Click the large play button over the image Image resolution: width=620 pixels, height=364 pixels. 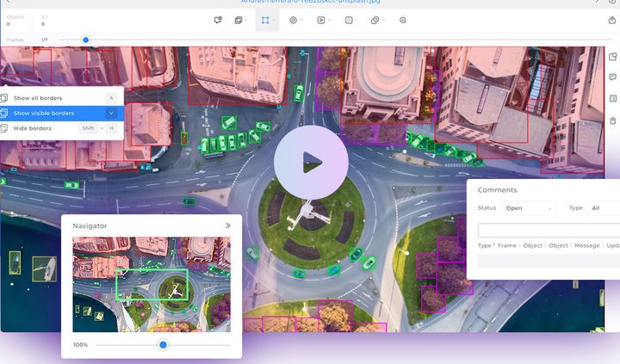pyautogui.click(x=311, y=163)
